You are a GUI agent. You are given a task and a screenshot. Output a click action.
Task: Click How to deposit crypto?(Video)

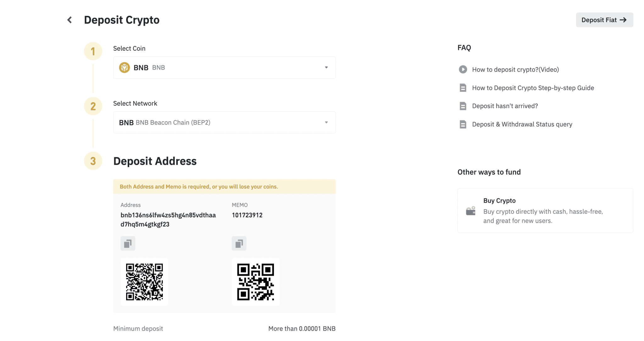pyautogui.click(x=515, y=70)
